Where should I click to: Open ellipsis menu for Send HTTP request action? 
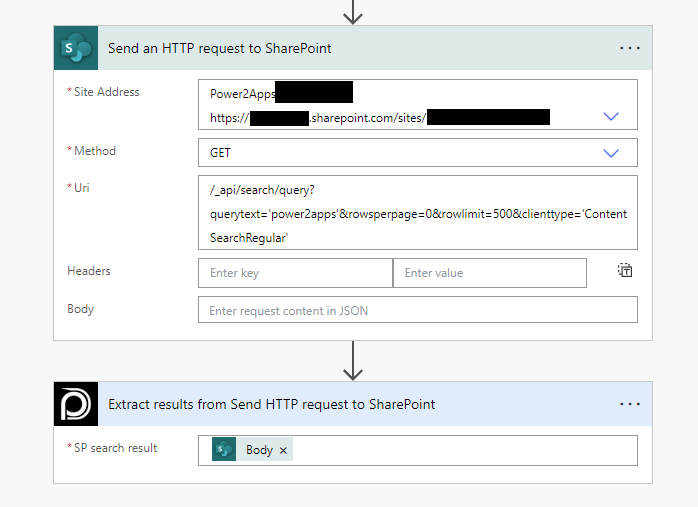[x=629, y=48]
